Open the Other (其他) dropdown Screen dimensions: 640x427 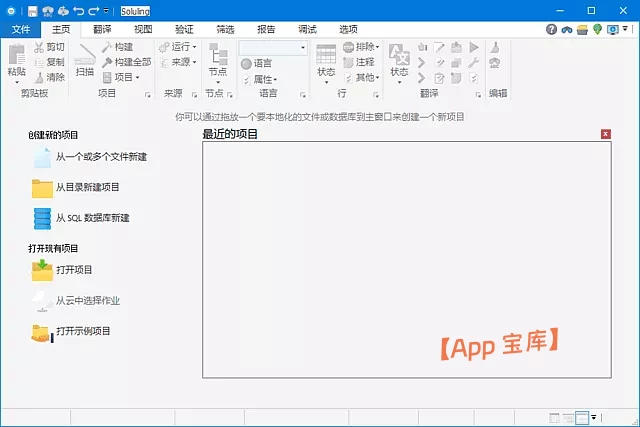point(362,77)
